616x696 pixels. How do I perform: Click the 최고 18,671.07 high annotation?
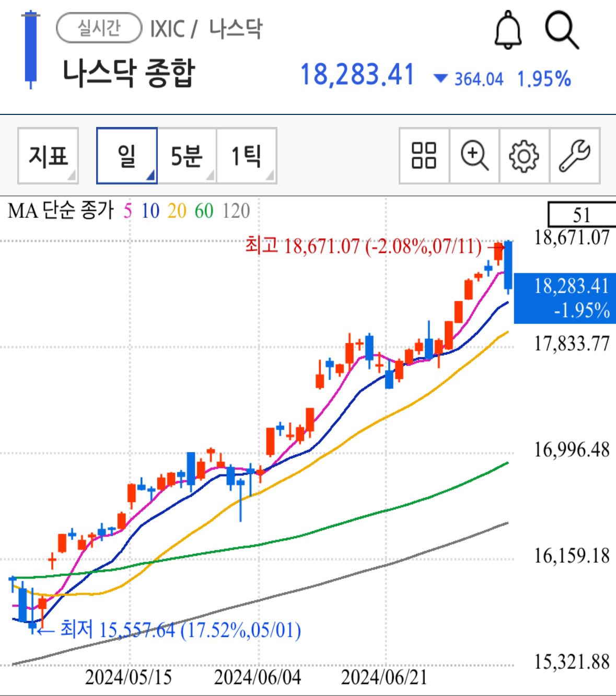[363, 246]
